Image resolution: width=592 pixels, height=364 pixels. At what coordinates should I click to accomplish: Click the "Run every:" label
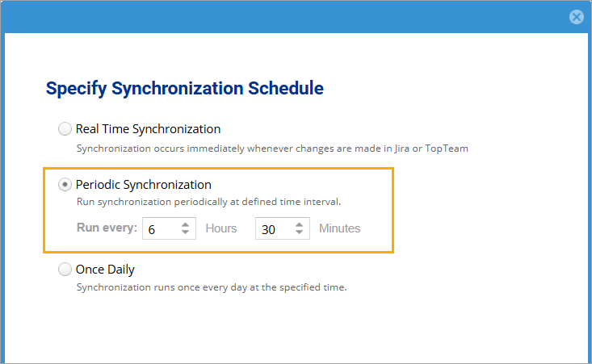[x=107, y=228]
